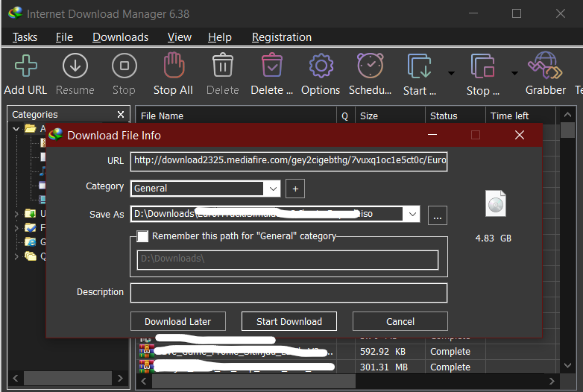This screenshot has width=583, height=392.
Task: Toggle Remember this path for General checkbox
Action: tap(142, 236)
